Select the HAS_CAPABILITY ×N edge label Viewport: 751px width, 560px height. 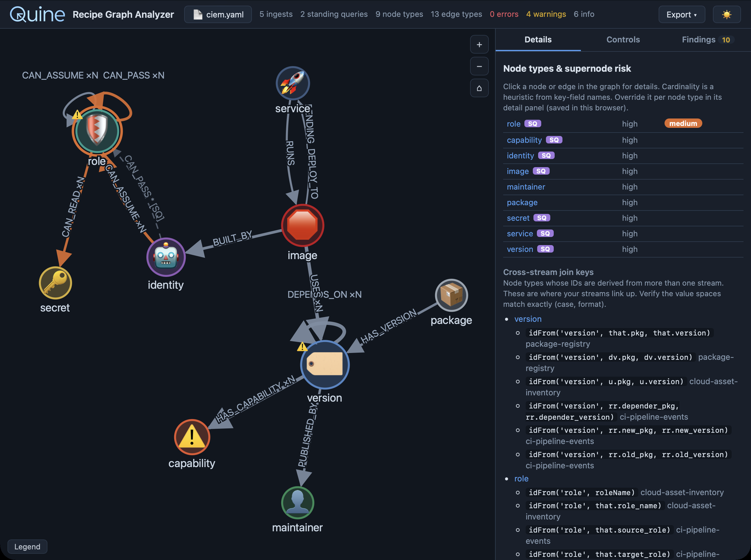pyautogui.click(x=256, y=399)
